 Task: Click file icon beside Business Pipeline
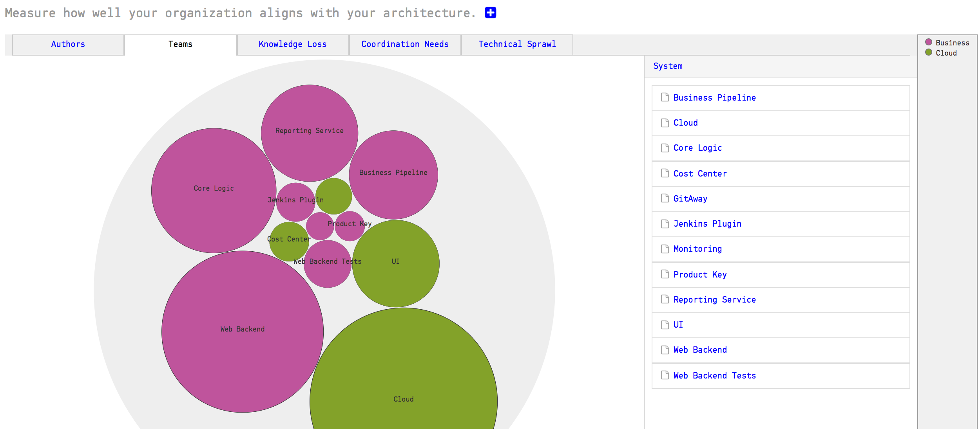coord(665,97)
